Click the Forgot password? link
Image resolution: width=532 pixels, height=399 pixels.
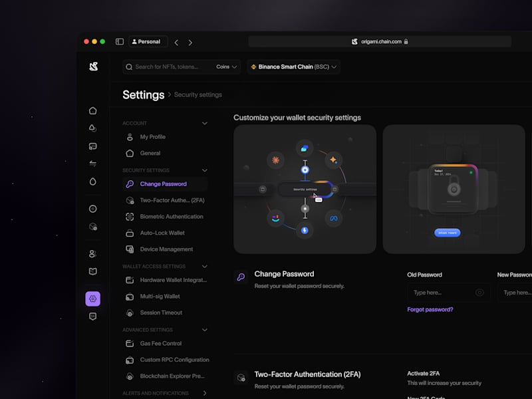coord(430,309)
